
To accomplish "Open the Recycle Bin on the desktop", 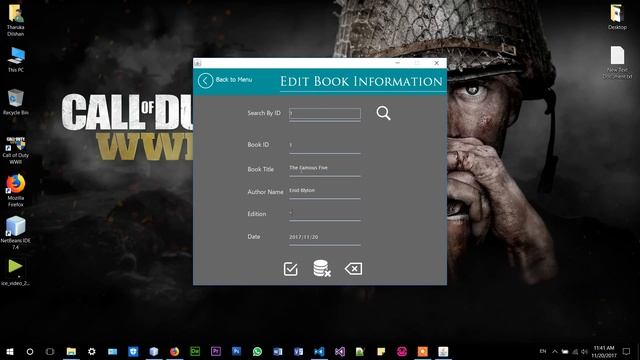I will tap(16, 102).
